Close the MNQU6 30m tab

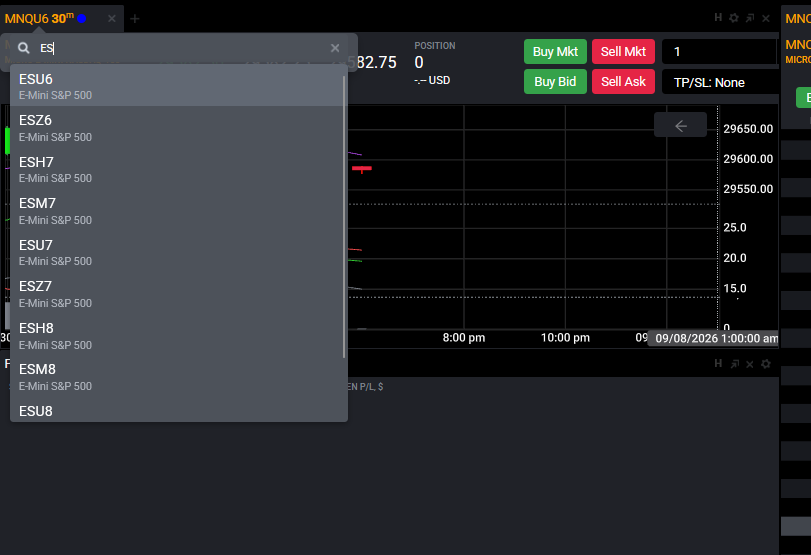pos(112,19)
